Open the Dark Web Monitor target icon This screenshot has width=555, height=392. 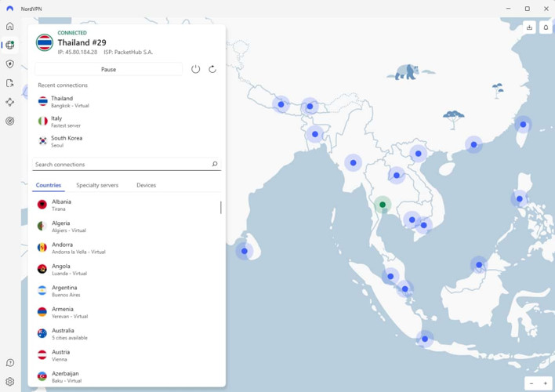coord(10,122)
